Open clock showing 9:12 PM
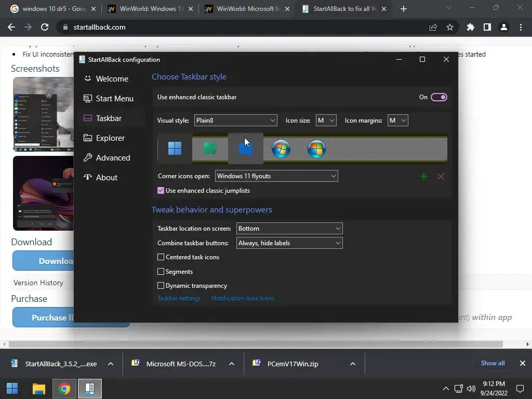532x399 pixels. 494,389
